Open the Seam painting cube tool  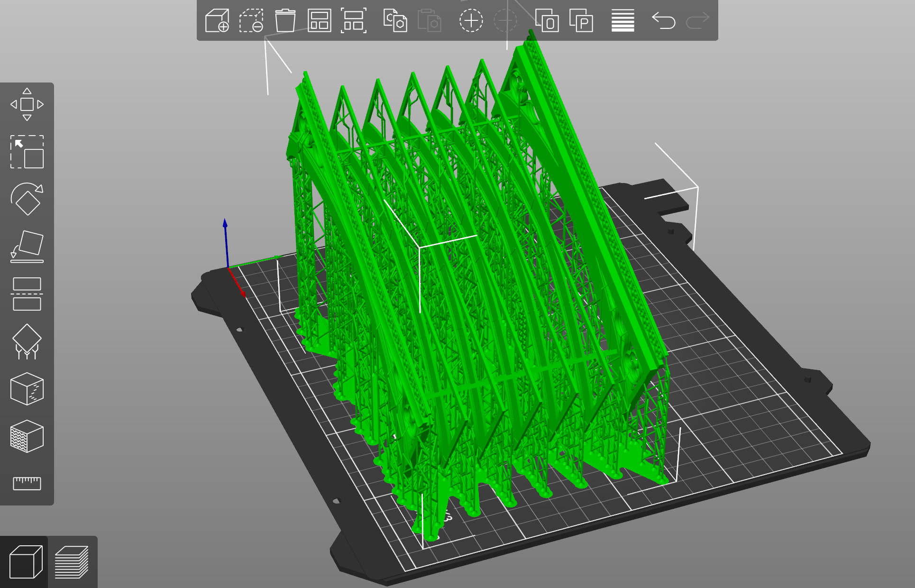click(x=27, y=436)
